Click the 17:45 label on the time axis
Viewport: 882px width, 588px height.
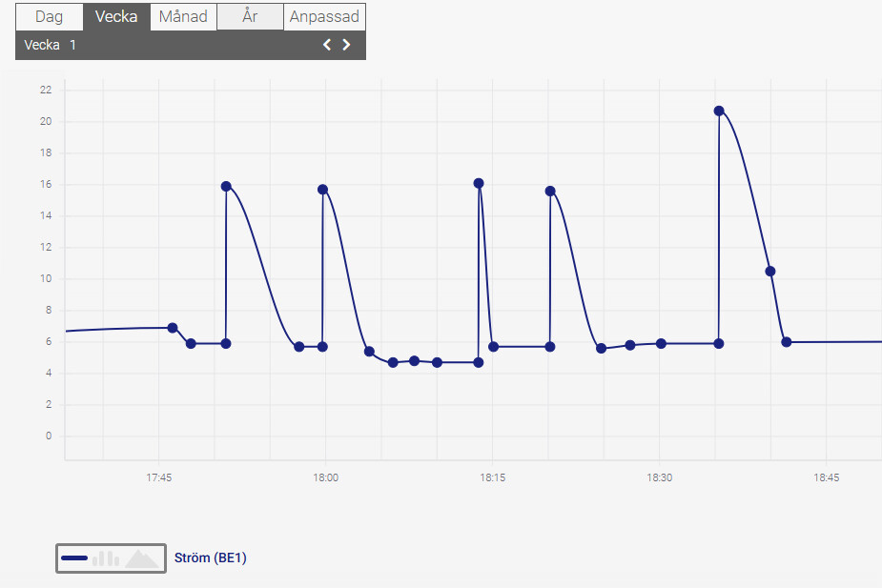(158, 477)
